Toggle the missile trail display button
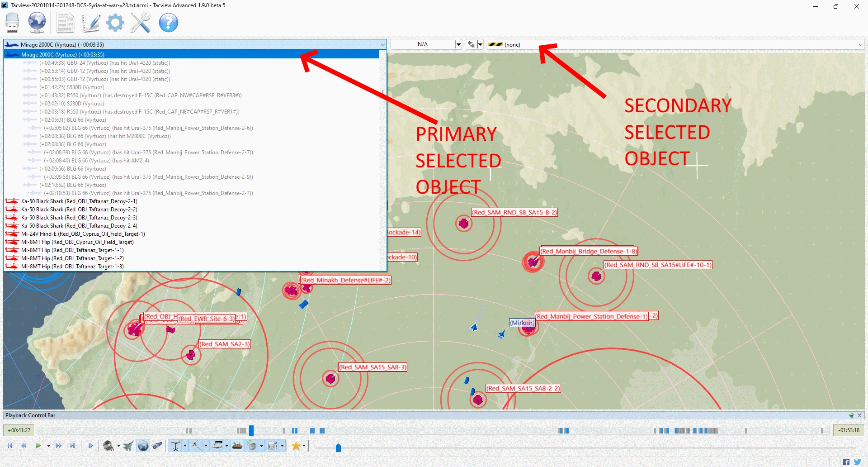This screenshot has width=868, height=467. click(196, 446)
